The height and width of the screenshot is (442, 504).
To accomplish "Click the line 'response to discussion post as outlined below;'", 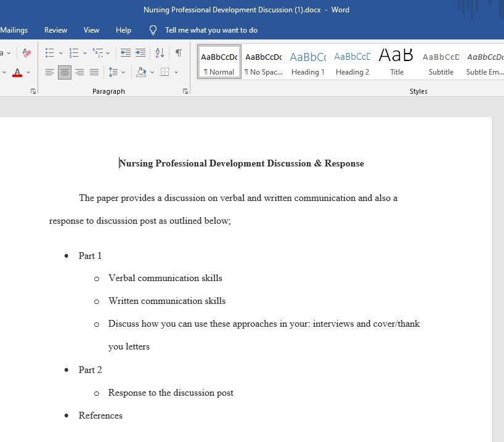I will [x=140, y=221].
